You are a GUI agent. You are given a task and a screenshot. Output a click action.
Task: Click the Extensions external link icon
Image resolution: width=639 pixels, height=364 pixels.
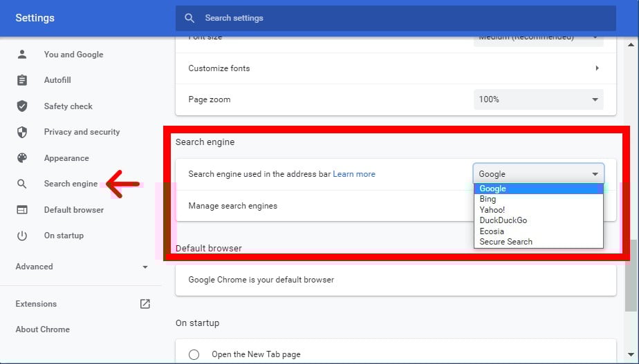coord(145,304)
